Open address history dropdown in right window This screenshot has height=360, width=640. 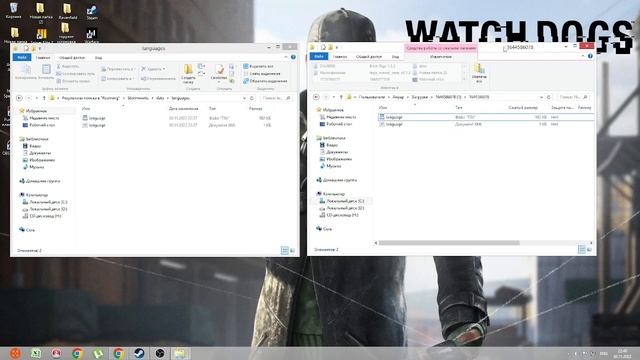[541, 97]
